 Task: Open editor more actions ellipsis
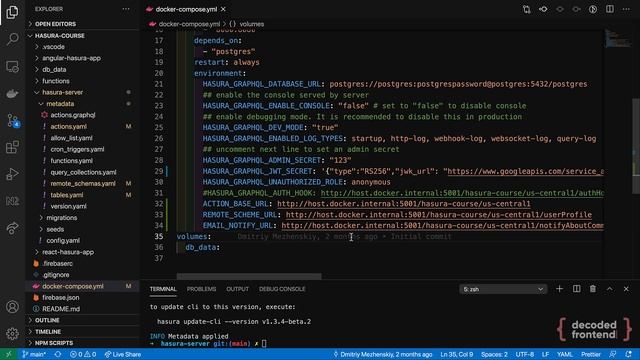pos(626,9)
